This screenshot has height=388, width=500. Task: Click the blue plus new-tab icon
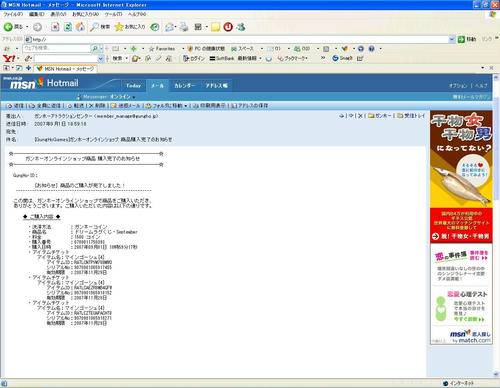(x=28, y=68)
